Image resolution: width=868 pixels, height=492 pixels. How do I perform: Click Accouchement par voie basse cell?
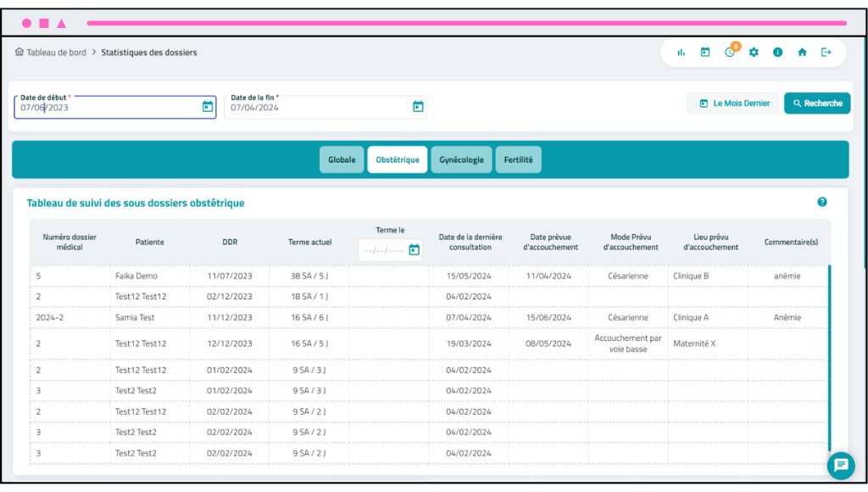pos(628,344)
